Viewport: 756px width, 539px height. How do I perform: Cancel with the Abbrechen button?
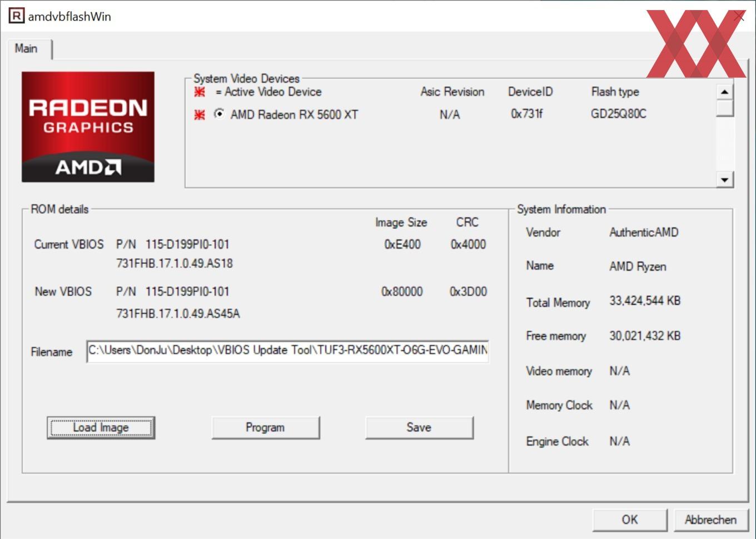coord(710,520)
